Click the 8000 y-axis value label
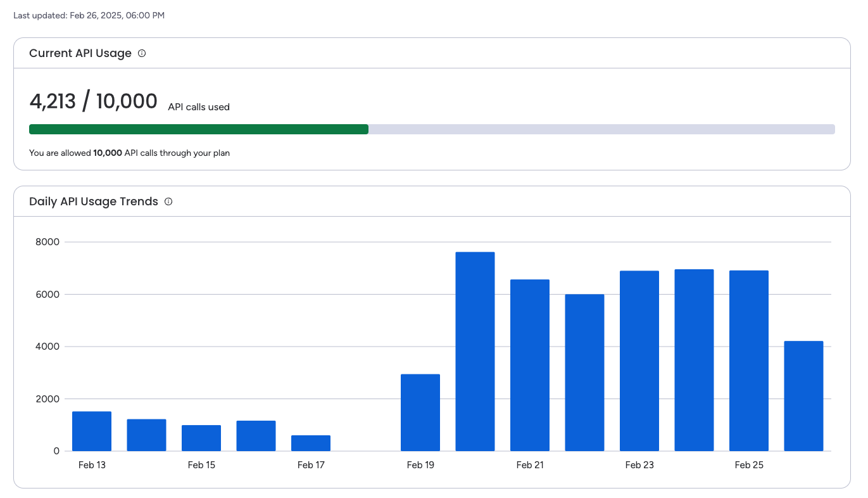 47,242
